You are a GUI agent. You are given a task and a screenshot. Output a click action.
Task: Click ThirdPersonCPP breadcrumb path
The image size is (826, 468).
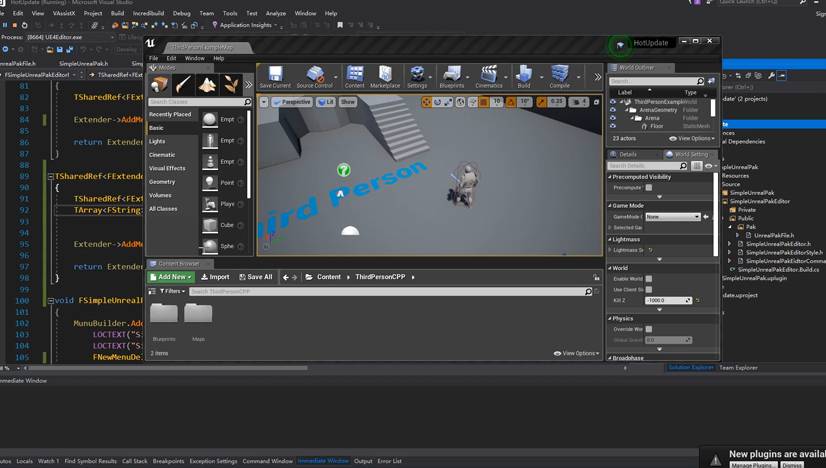pyautogui.click(x=380, y=277)
